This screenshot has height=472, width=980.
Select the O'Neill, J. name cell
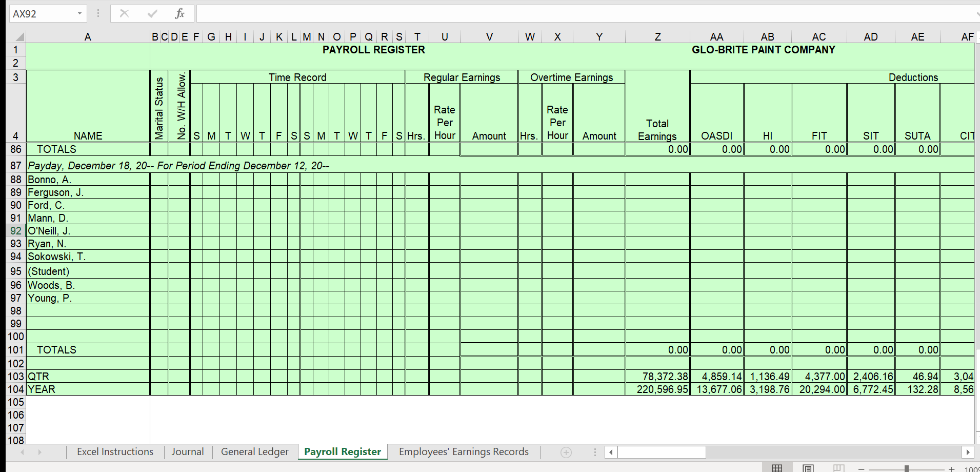pyautogui.click(x=88, y=231)
